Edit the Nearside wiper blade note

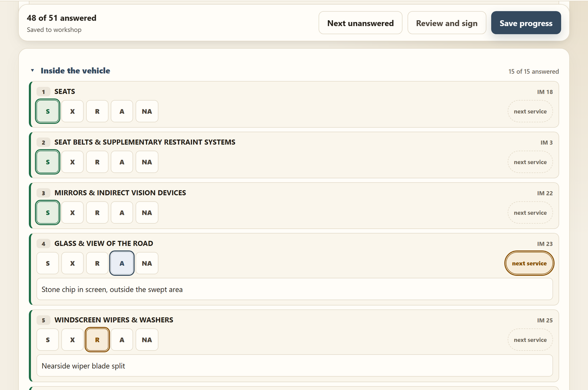pos(295,365)
